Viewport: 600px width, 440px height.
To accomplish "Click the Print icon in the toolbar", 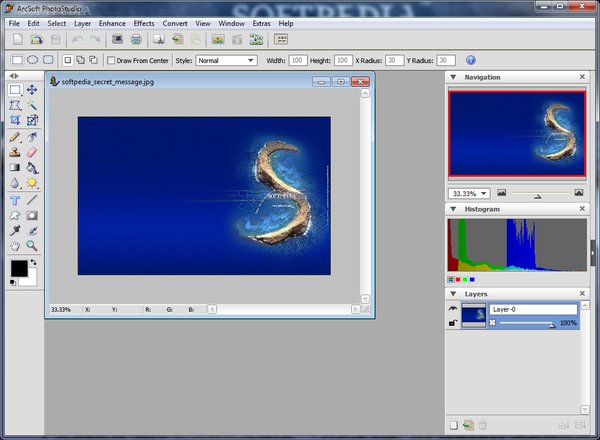I will (x=135, y=40).
